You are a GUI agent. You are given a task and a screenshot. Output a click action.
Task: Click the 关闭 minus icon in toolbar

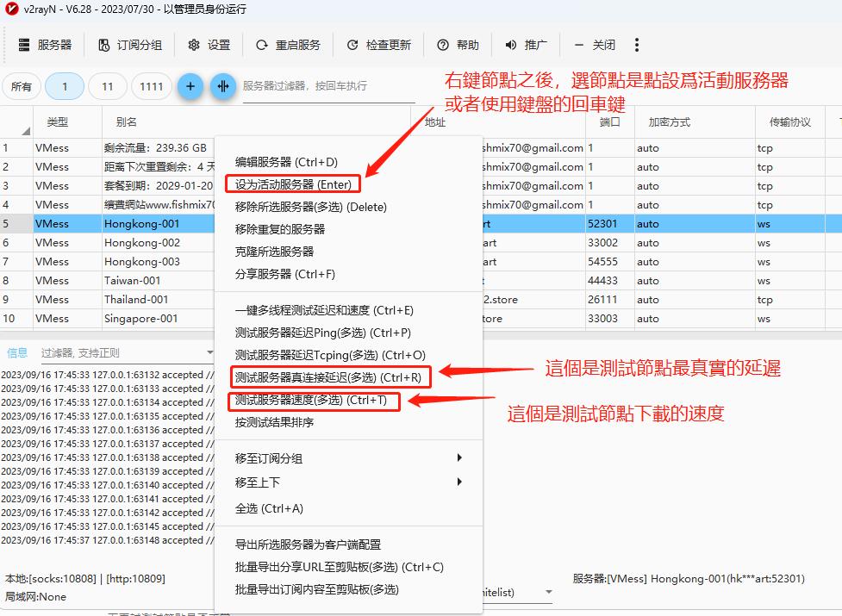[579, 45]
